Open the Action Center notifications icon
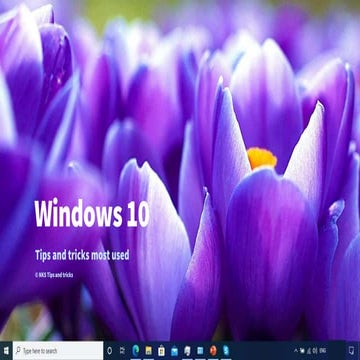 click(351, 350)
